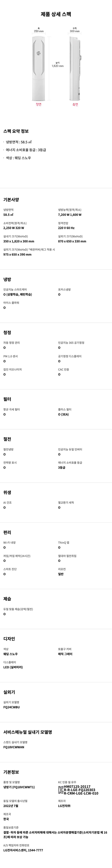Click the 350 mm width dimension label
The height and width of the screenshot is (868, 112).
tap(39, 31)
